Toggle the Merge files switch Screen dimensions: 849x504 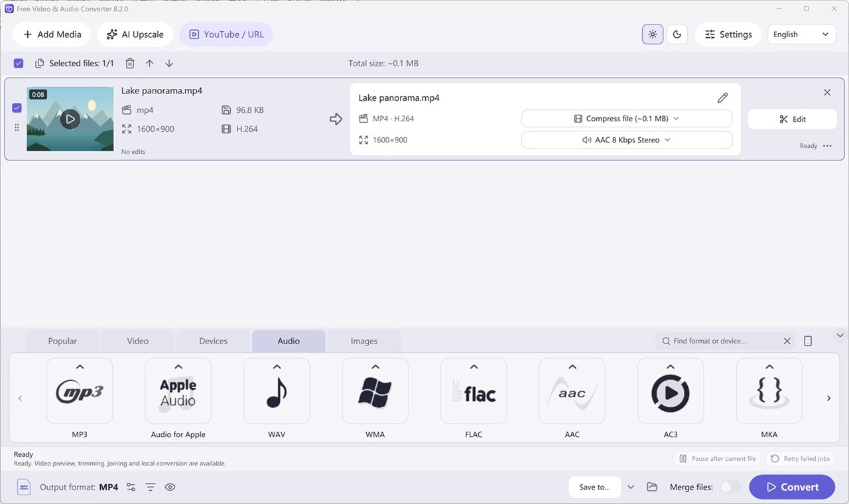(x=730, y=487)
